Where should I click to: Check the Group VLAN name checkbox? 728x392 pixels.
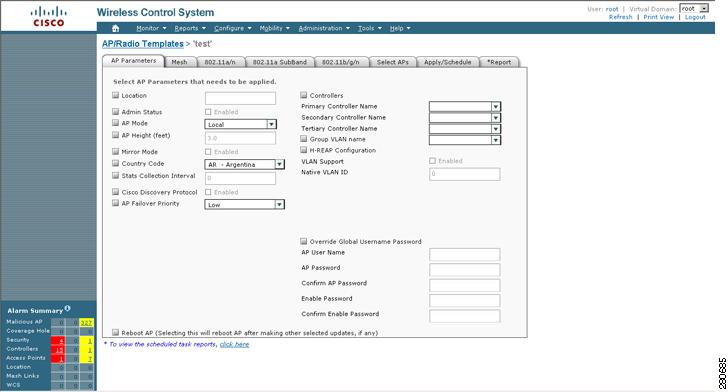click(x=304, y=139)
